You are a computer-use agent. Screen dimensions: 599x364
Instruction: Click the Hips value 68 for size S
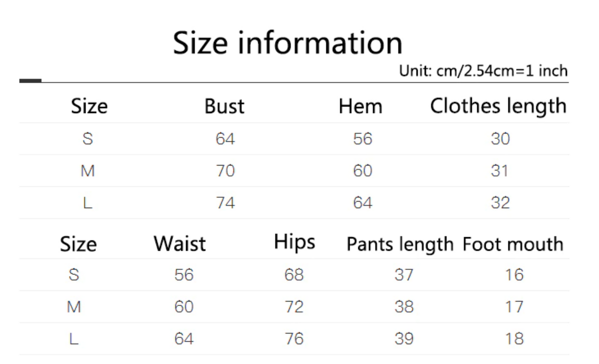[294, 275]
